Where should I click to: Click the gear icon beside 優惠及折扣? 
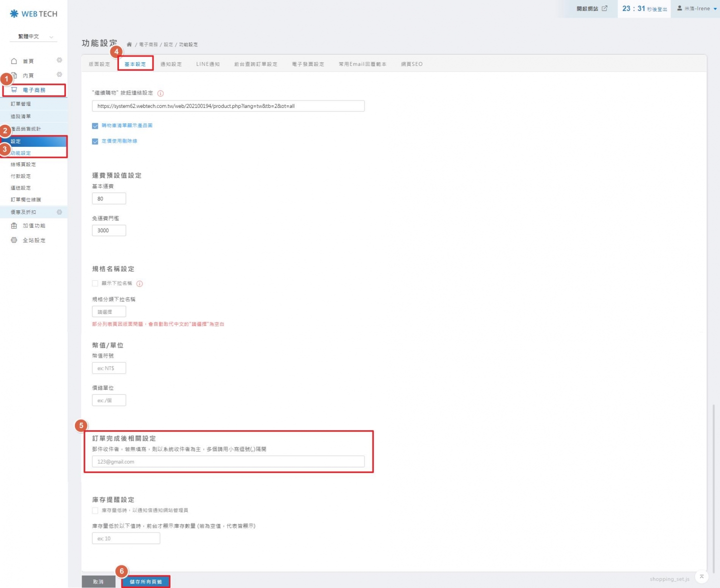(59, 212)
